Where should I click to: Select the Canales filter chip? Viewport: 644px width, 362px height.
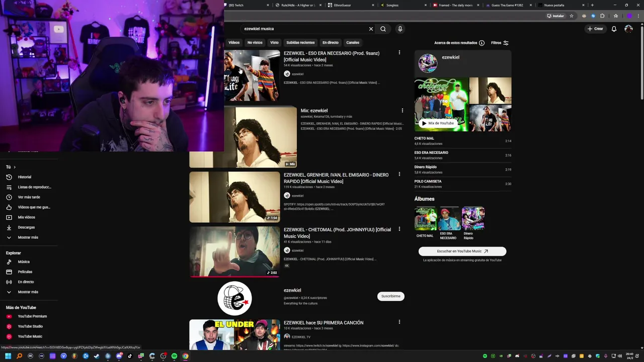(353, 43)
